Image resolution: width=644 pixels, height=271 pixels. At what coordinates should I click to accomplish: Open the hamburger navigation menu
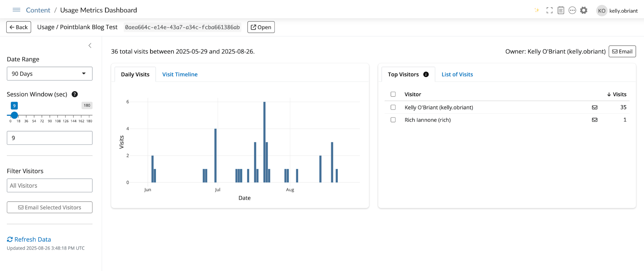[x=16, y=10]
